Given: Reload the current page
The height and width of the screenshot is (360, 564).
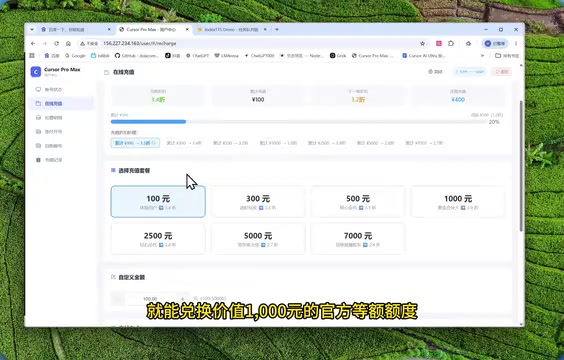Looking at the screenshot, I should [56, 44].
